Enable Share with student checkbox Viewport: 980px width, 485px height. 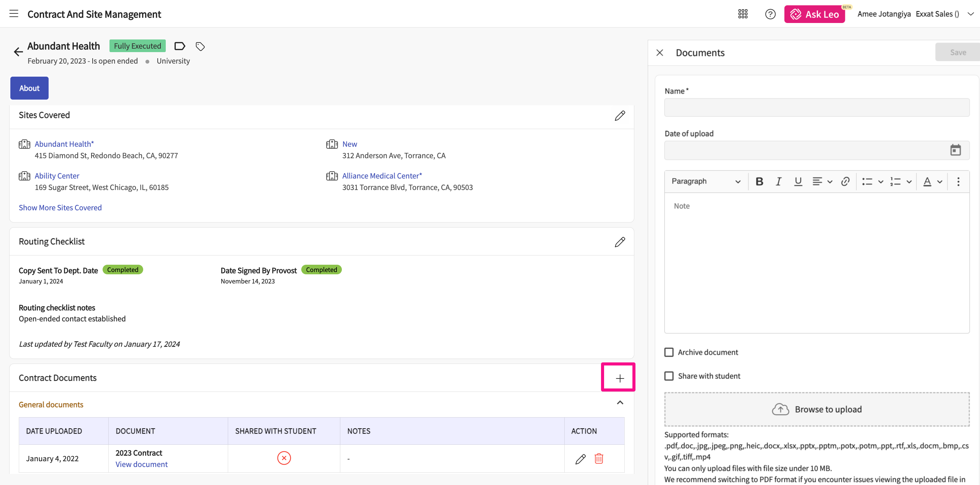click(669, 376)
